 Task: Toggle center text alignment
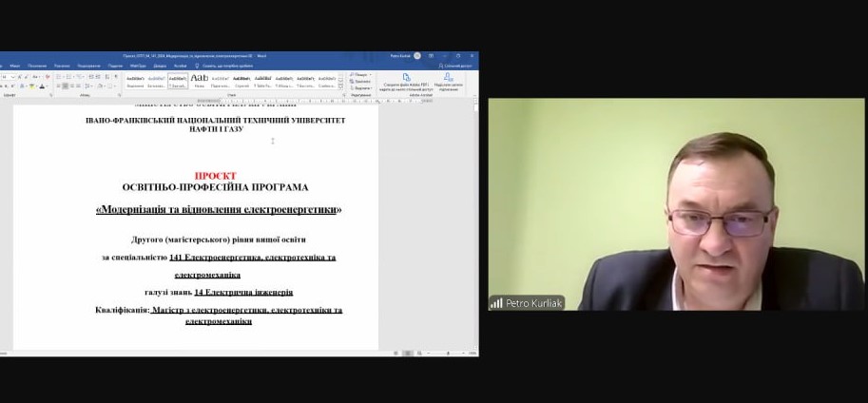pyautogui.click(x=67, y=86)
